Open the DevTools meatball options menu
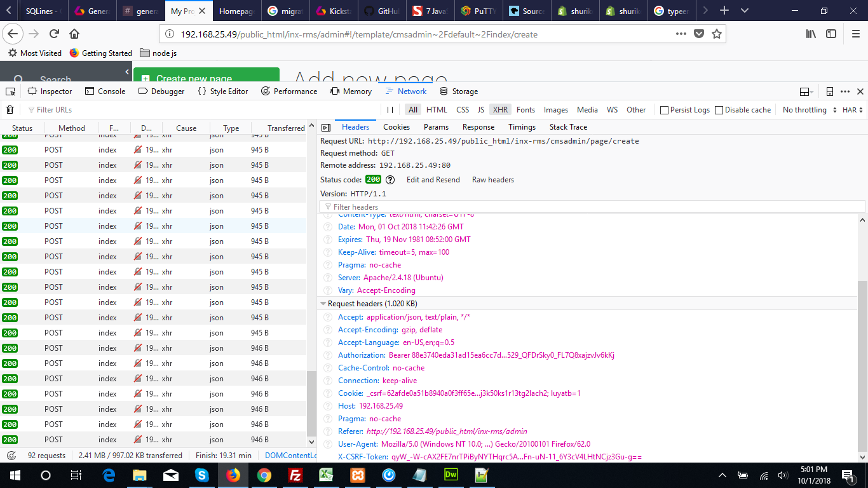Viewport: 868px width, 488px height. click(845, 91)
